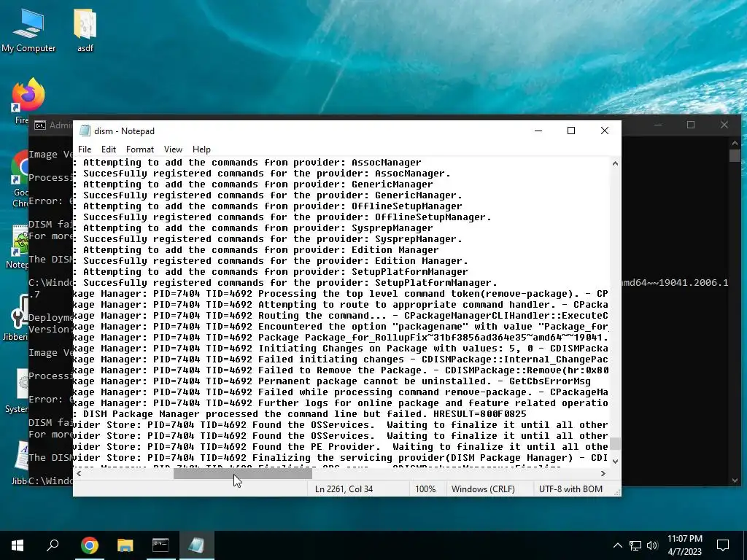Close the dism Notepad window
Image resolution: width=747 pixels, height=560 pixels.
605,131
